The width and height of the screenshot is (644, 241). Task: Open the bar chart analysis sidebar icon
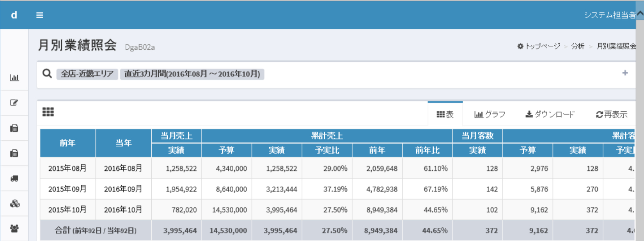[x=14, y=78]
